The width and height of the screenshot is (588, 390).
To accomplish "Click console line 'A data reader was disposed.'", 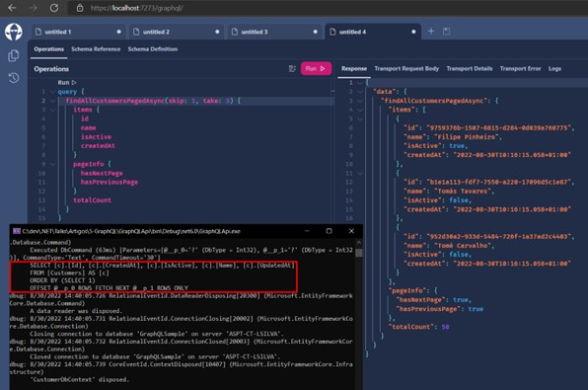I will pyautogui.click(x=76, y=311).
